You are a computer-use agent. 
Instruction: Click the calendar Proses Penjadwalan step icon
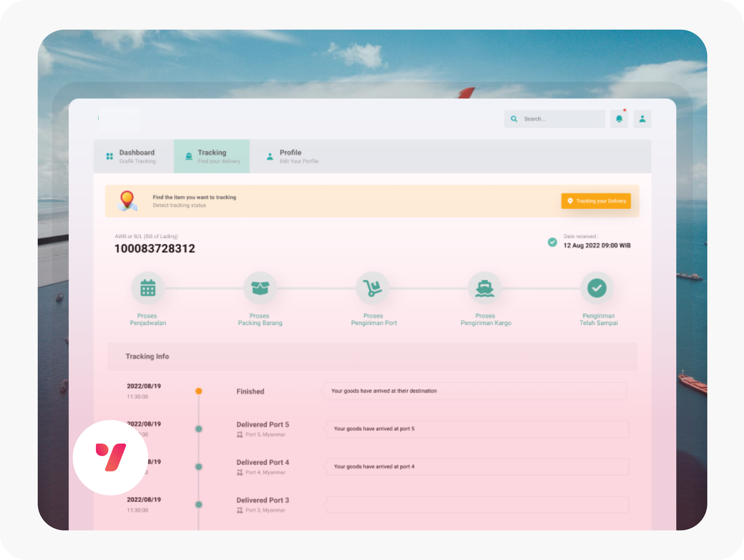click(x=148, y=288)
